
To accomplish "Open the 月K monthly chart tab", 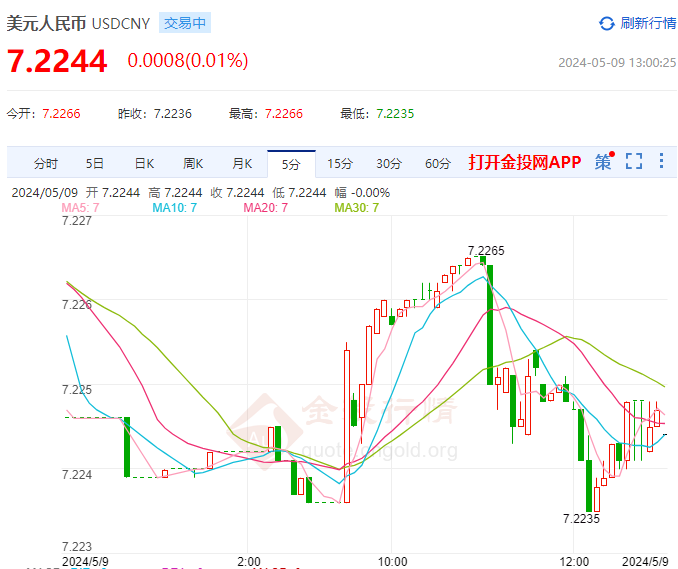I will coord(242,163).
